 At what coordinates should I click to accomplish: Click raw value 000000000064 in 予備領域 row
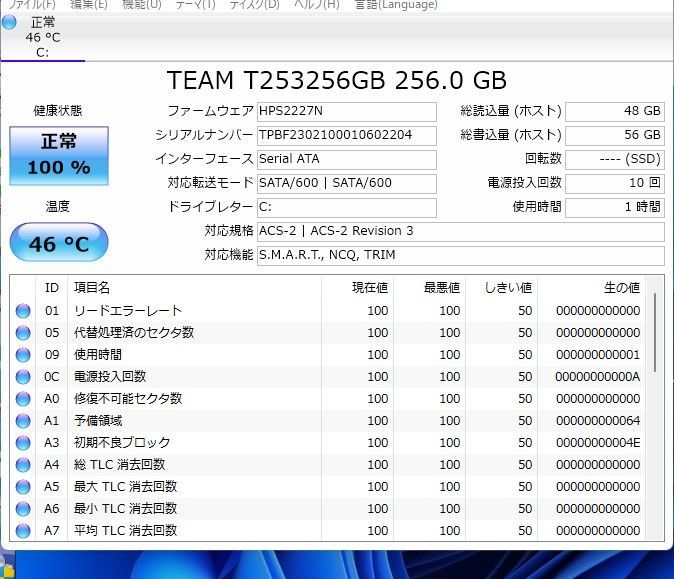(x=598, y=421)
